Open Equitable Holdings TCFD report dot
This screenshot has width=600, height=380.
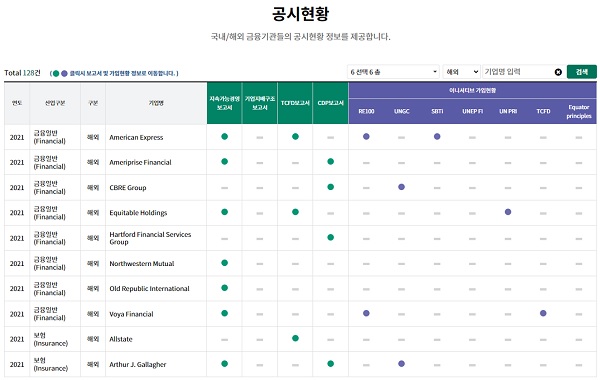pyautogui.click(x=295, y=212)
